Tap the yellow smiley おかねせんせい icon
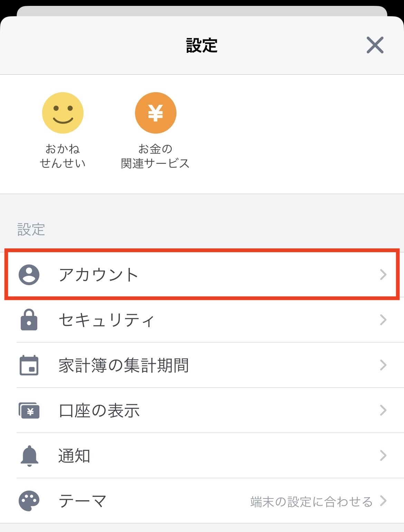Screen dimensions: 404x532 click(x=63, y=113)
